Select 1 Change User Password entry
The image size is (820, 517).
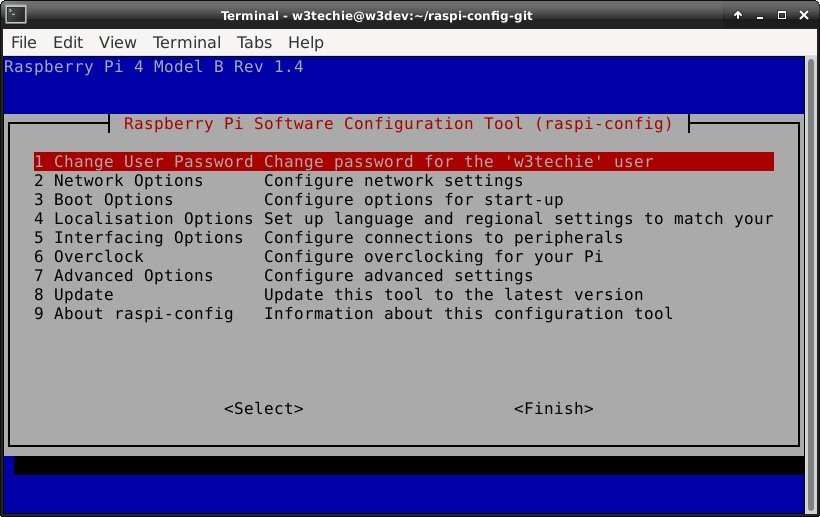coord(404,162)
